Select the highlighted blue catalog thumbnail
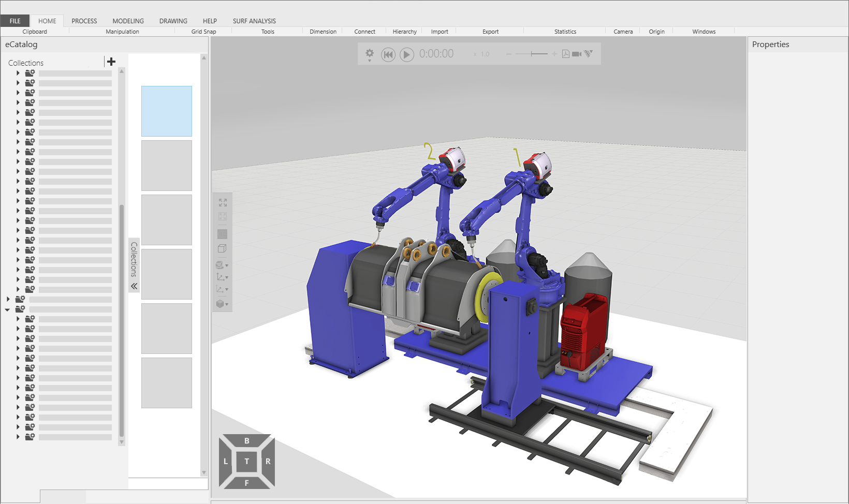This screenshot has height=504, width=849. (167, 111)
